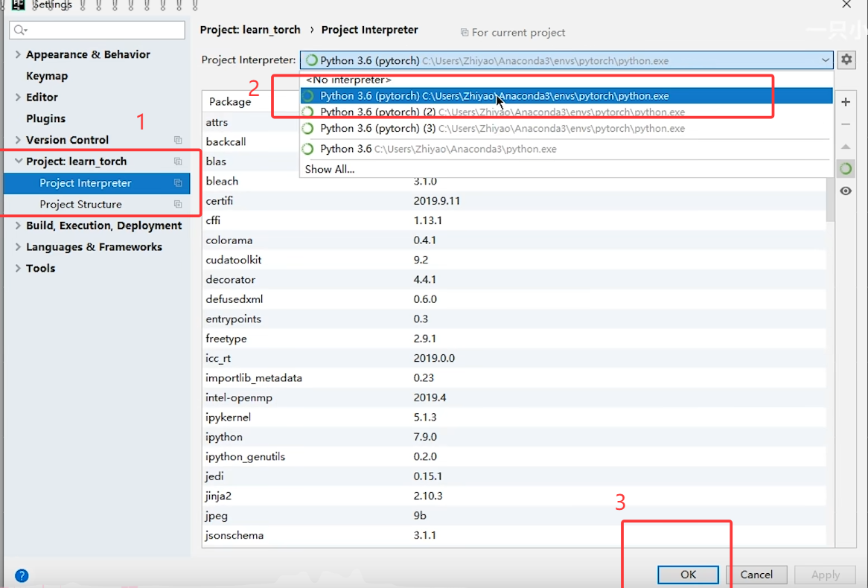Select the decorator package row
868x588 pixels.
[514, 280]
